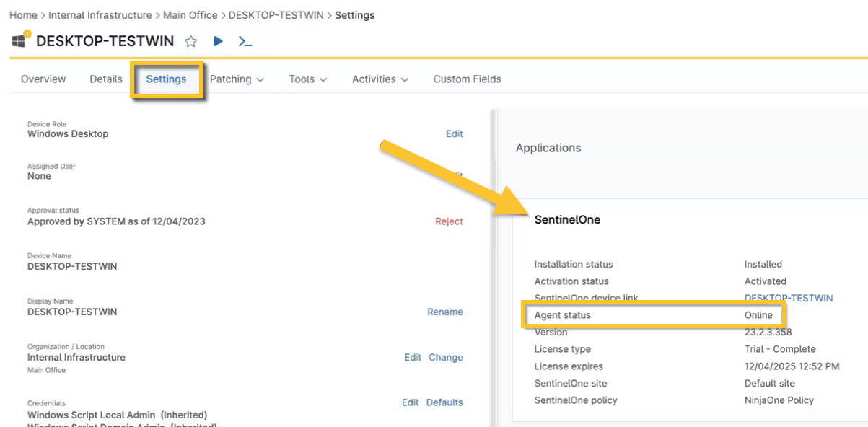Rename the display name

445,312
